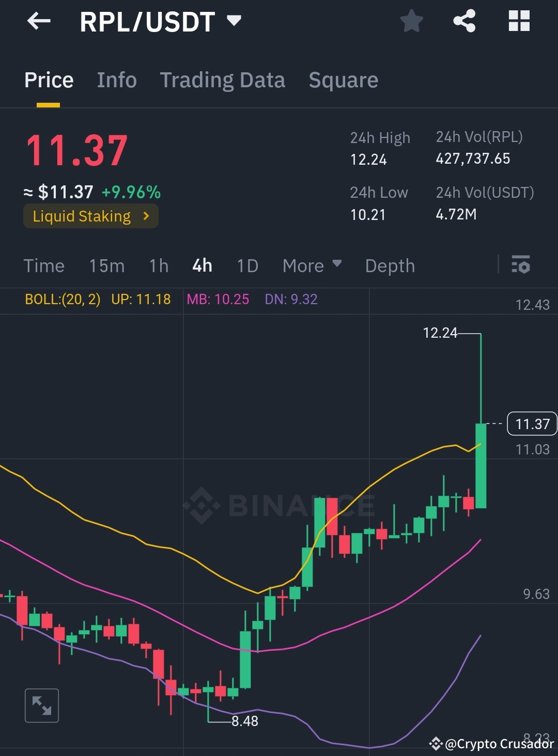Open chart indicator settings icon

[521, 265]
